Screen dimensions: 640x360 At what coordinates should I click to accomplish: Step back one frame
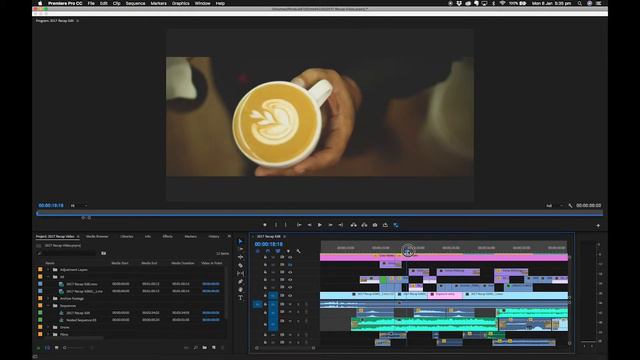310,225
